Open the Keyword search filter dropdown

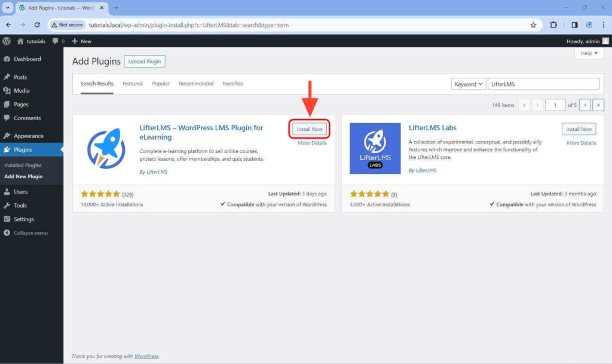pos(468,84)
